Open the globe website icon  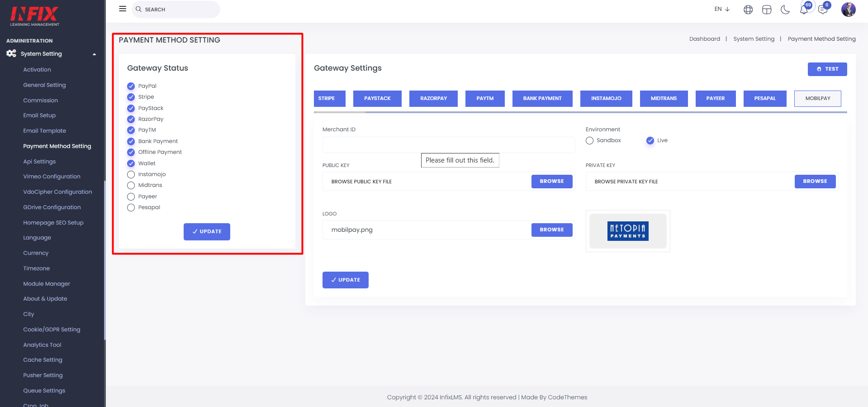748,10
